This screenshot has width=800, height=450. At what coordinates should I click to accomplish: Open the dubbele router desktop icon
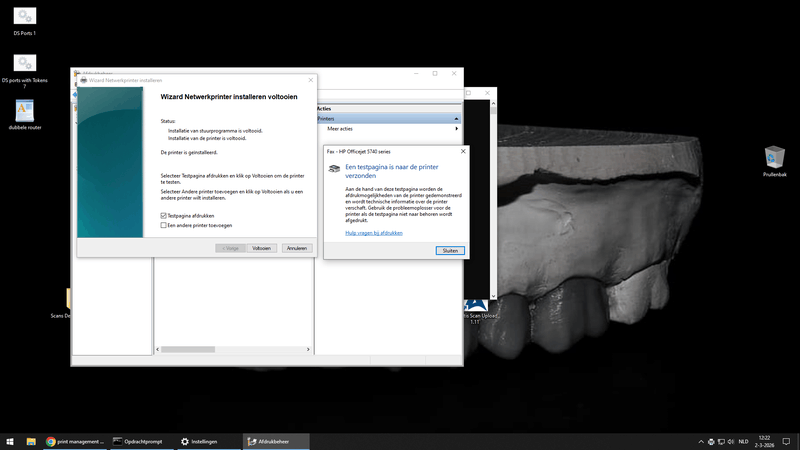click(24, 115)
